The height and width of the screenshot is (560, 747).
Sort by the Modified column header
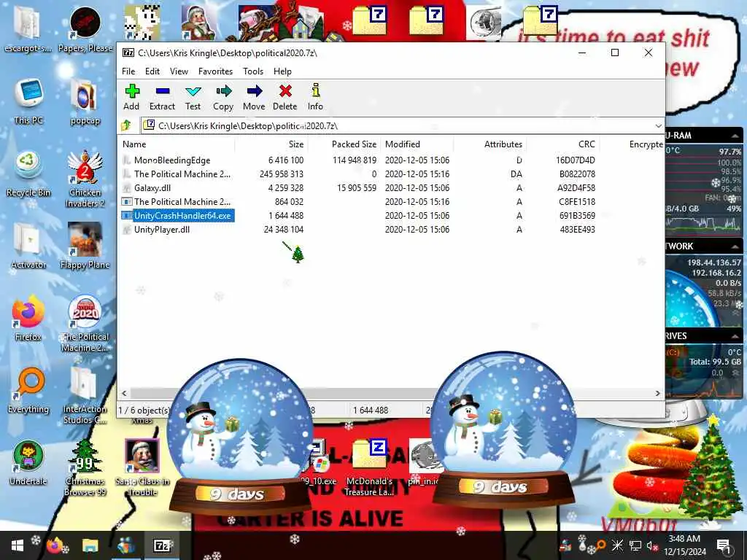(417, 144)
